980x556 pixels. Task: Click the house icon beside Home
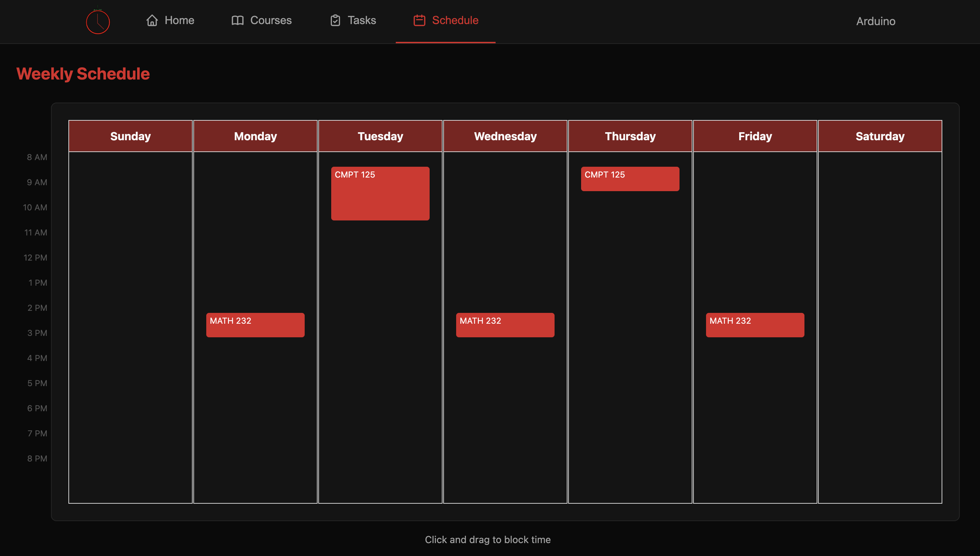pos(152,20)
